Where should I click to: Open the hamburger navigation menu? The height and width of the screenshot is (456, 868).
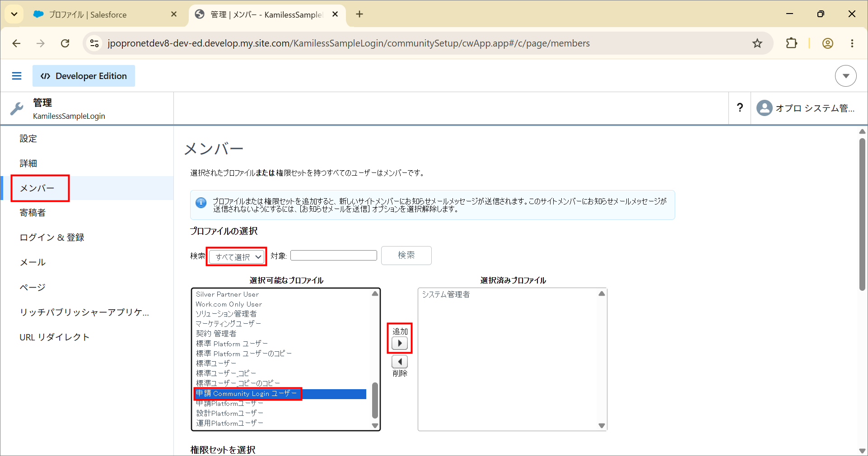tap(17, 76)
